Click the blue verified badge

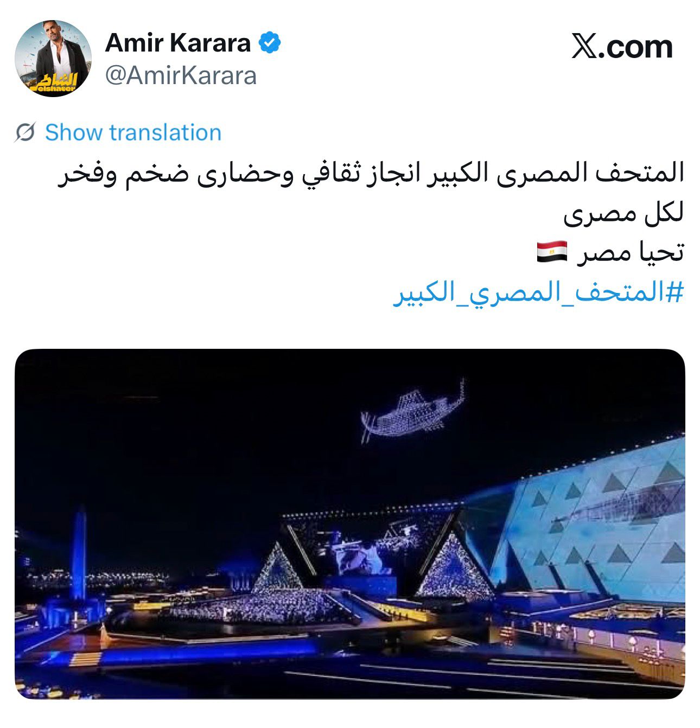pos(269,43)
